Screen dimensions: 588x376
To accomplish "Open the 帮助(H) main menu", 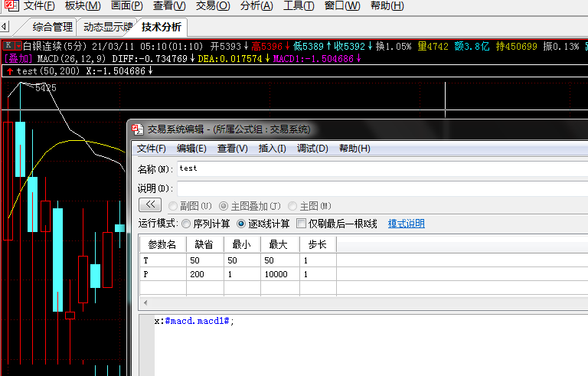I will (x=387, y=5).
